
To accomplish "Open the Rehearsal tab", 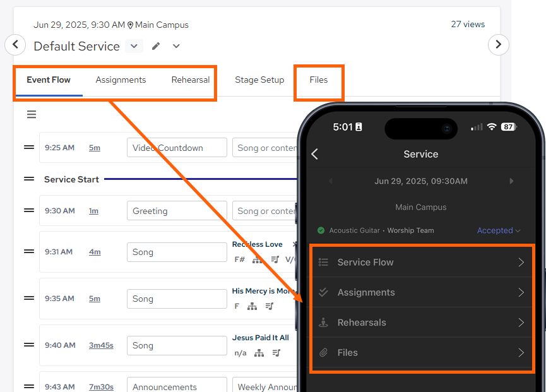I will [x=190, y=80].
